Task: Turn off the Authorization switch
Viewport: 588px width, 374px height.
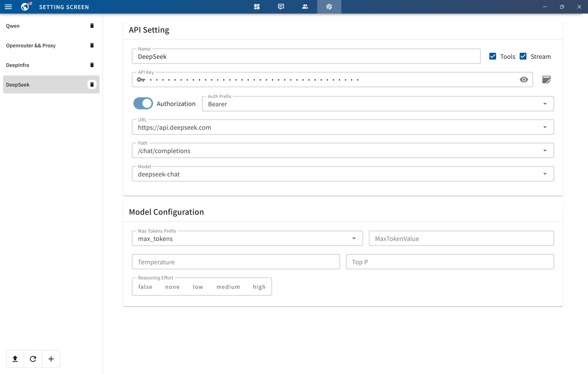Action: click(x=143, y=103)
